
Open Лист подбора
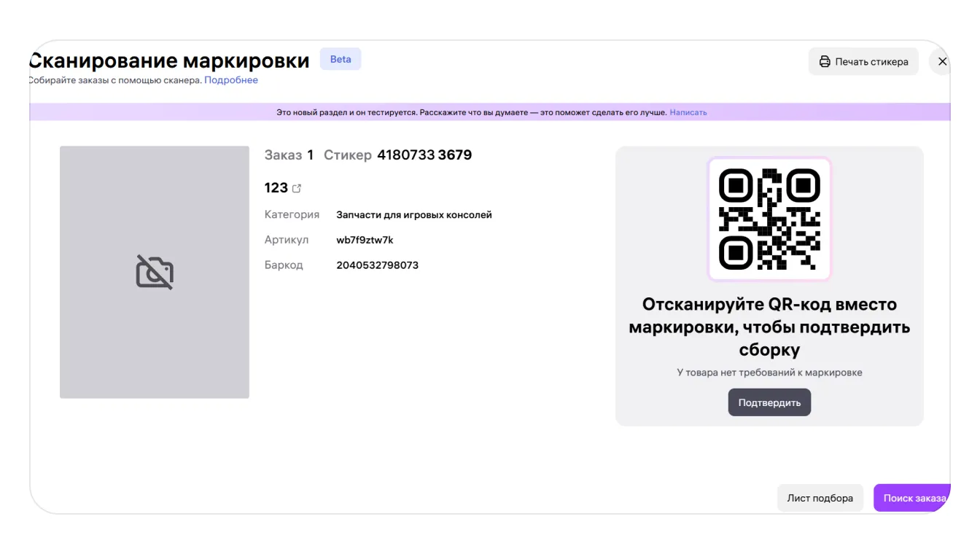pyautogui.click(x=820, y=499)
